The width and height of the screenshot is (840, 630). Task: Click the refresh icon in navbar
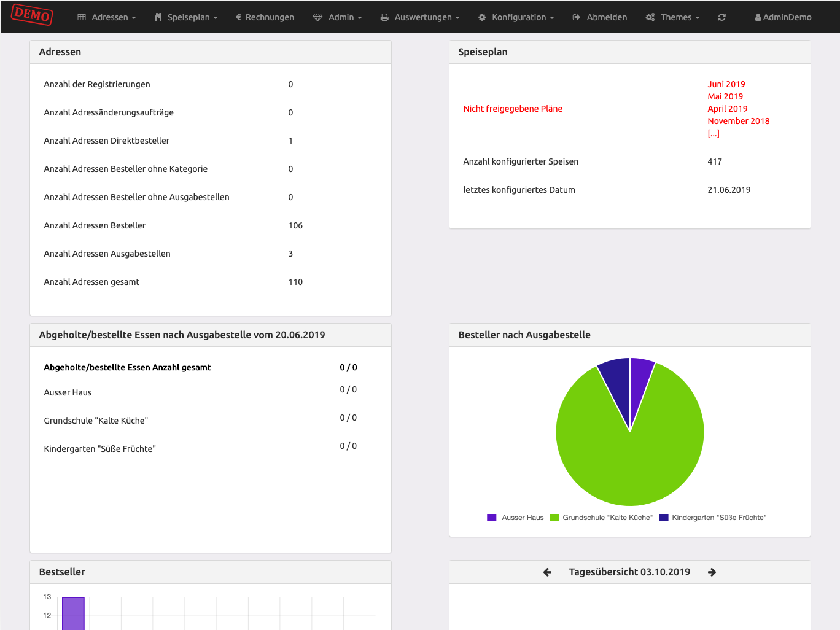[x=722, y=17]
